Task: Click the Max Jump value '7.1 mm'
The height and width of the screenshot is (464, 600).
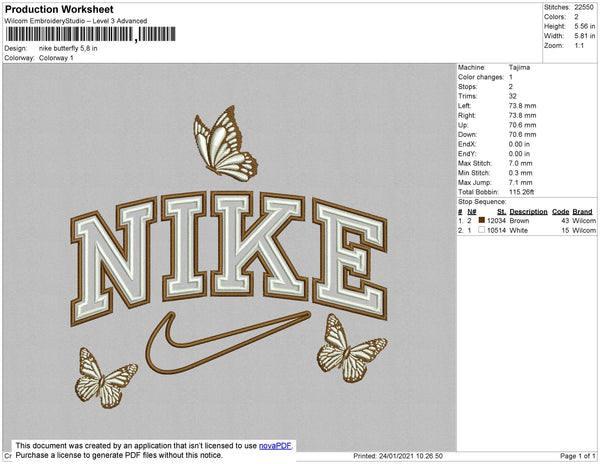Action: 520,182
